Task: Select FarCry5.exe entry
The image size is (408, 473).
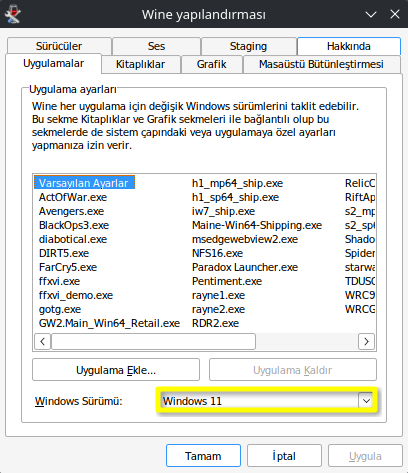Action: tap(68, 267)
